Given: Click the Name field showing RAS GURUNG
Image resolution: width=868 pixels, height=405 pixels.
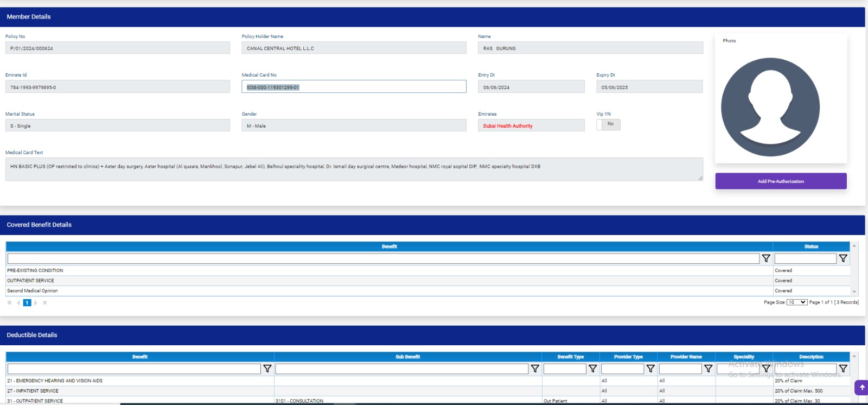Looking at the screenshot, I should (x=590, y=48).
